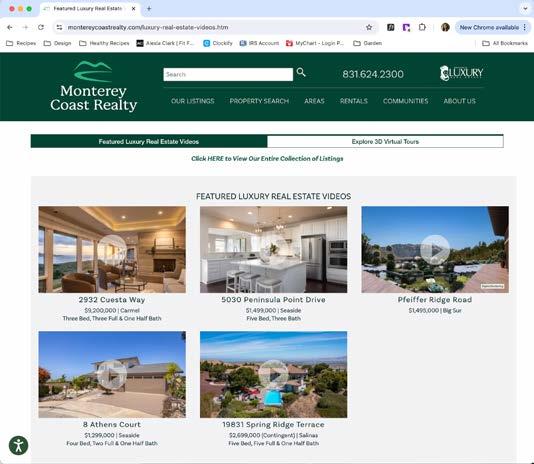Click the View Our Entire Collection link
Screen dimensions: 534x464
267,158
